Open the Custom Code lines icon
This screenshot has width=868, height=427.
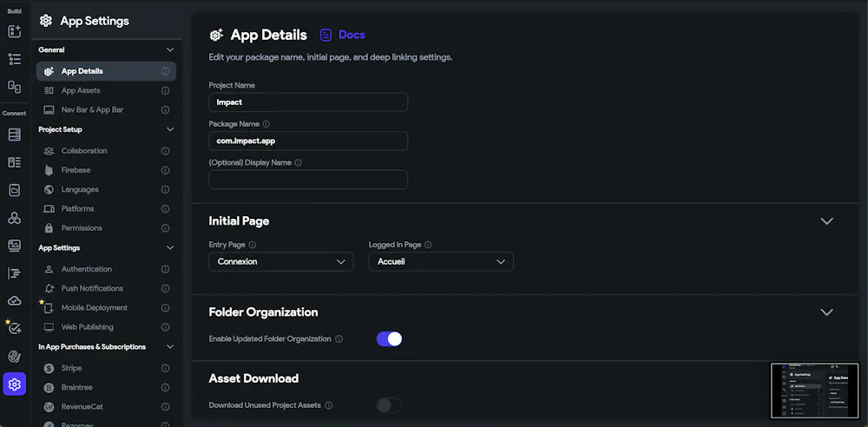(15, 273)
